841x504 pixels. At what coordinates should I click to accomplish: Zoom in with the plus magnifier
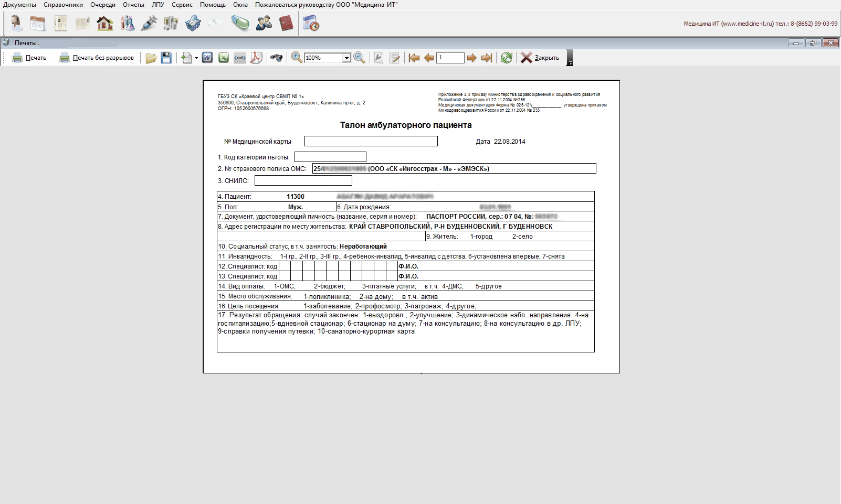(297, 58)
